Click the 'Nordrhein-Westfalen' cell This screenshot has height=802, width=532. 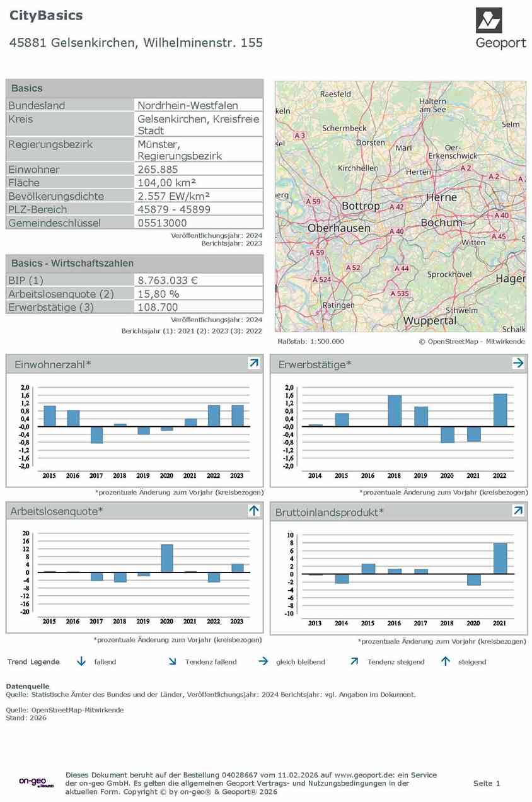pos(199,105)
